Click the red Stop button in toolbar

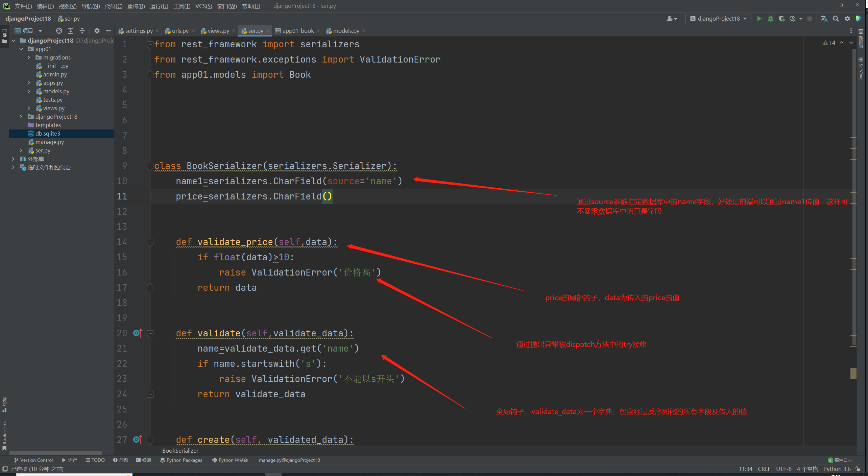point(810,19)
